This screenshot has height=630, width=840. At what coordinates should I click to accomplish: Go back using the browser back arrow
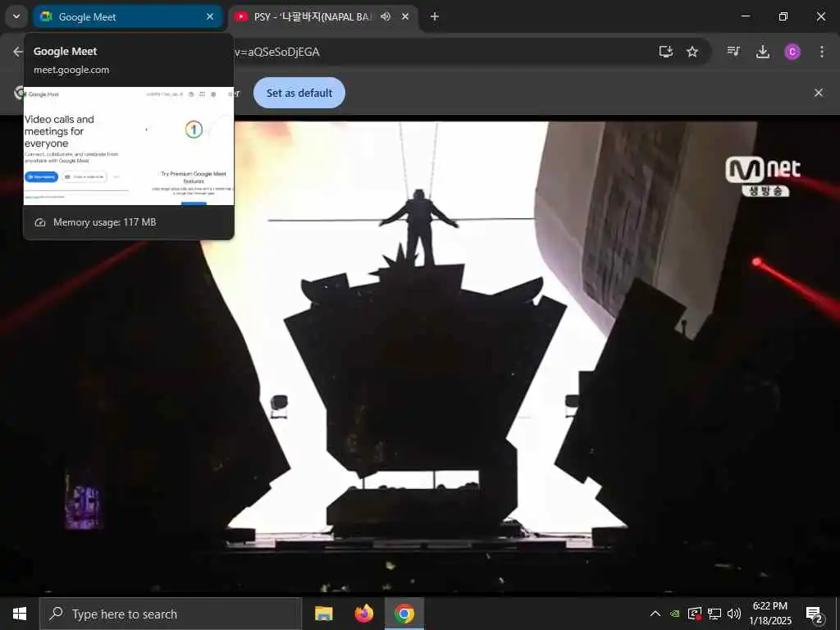[x=18, y=52]
